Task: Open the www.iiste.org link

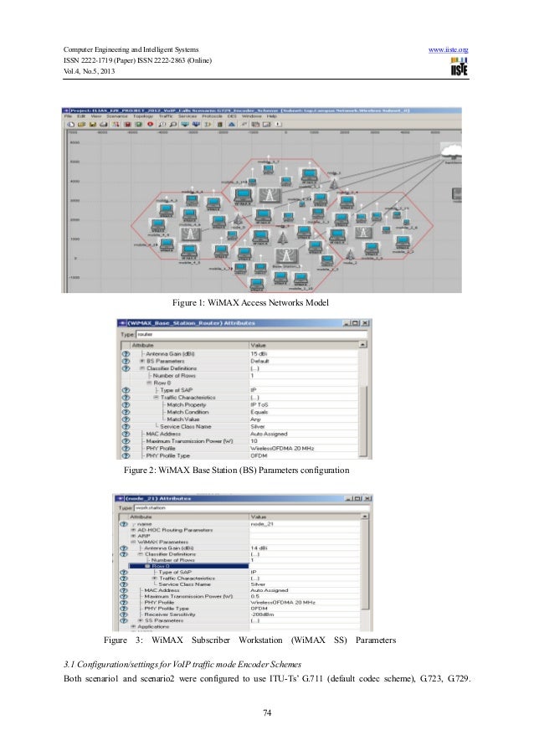Action: 448,49
